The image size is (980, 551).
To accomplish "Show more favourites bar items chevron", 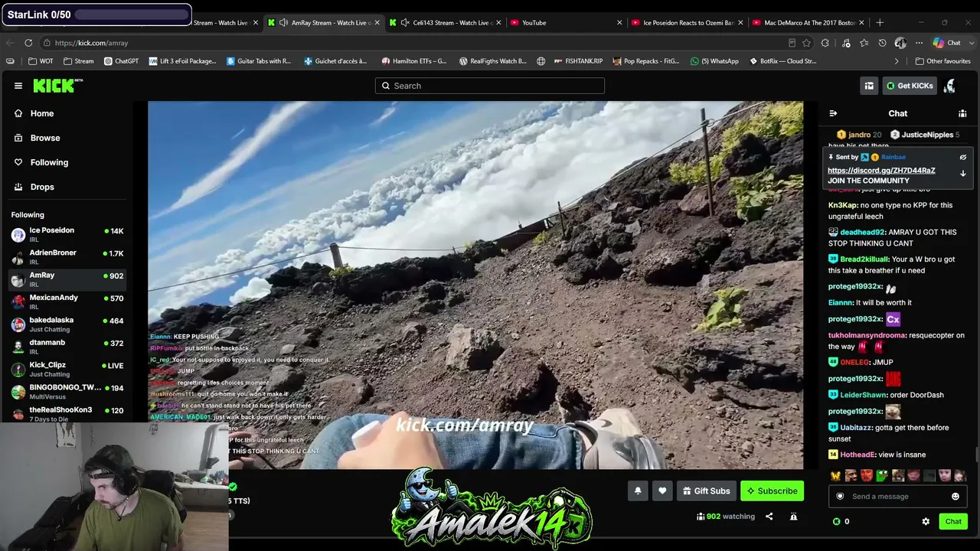I will point(897,61).
